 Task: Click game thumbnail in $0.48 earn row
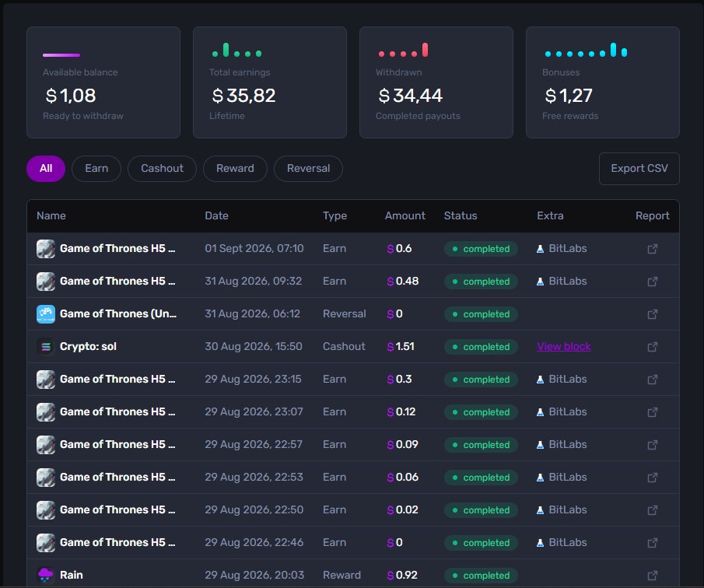[x=45, y=282]
